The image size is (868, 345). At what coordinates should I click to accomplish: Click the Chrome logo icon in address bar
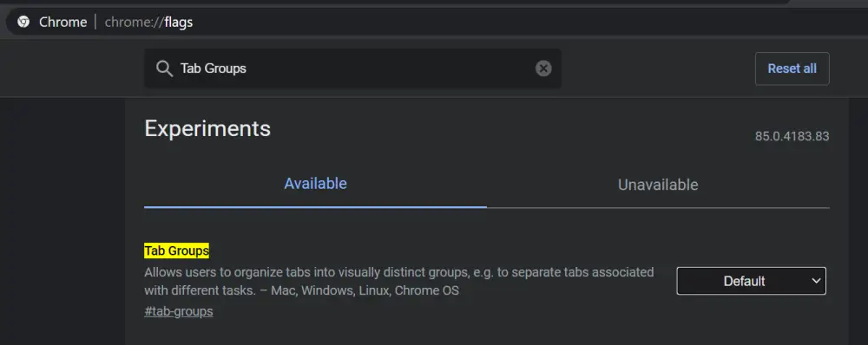[x=23, y=23]
